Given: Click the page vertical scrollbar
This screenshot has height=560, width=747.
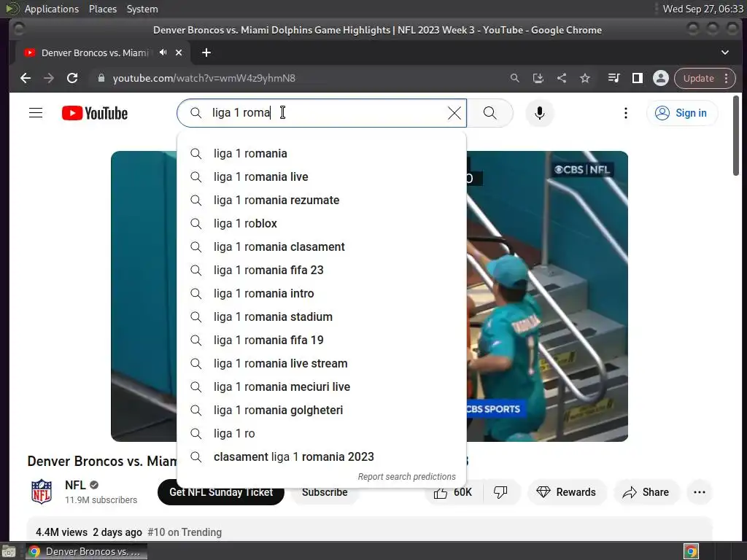Looking at the screenshot, I should pyautogui.click(x=736, y=136).
